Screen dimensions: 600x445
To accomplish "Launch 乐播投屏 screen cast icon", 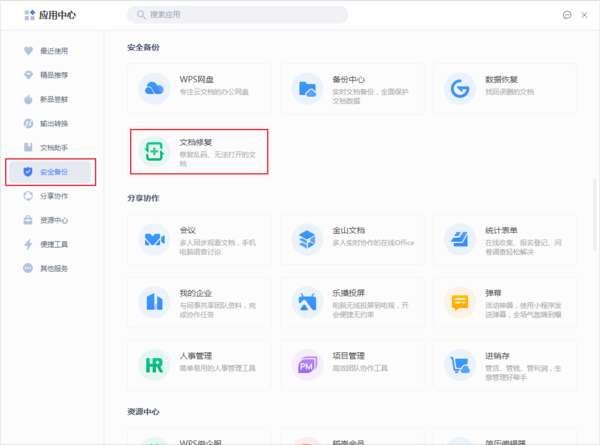I will tap(307, 302).
